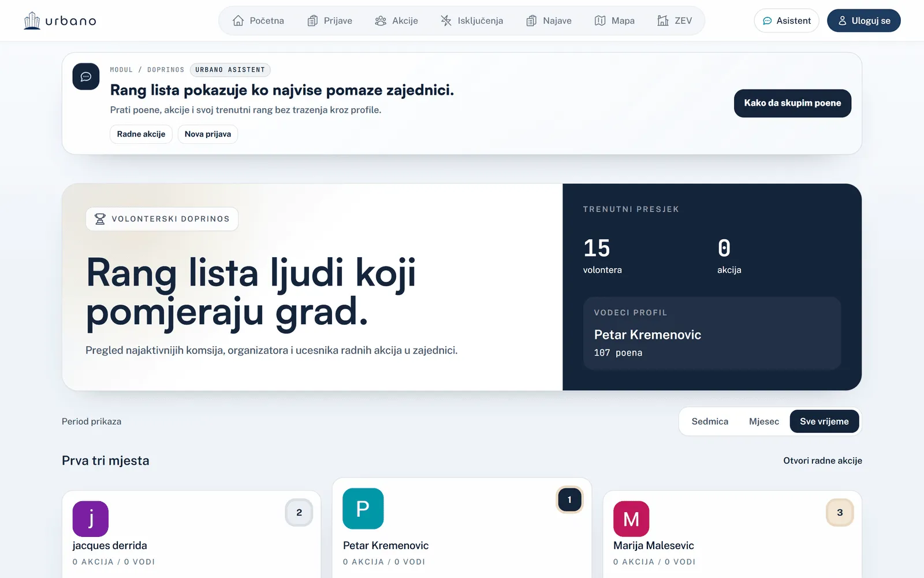This screenshot has height=578, width=924.
Task: Click the clipboard icon beside Prijave
Action: 312,21
